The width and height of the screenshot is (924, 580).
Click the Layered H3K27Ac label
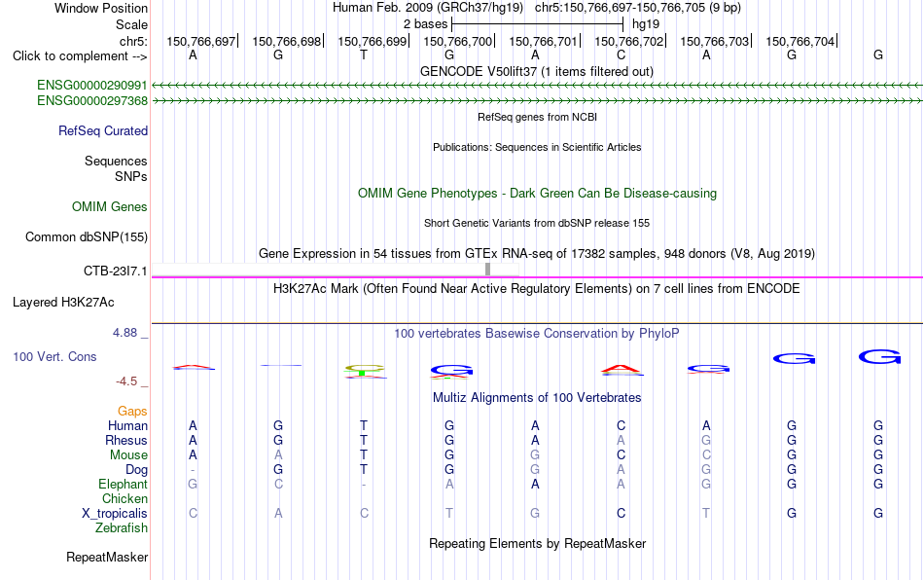[63, 303]
